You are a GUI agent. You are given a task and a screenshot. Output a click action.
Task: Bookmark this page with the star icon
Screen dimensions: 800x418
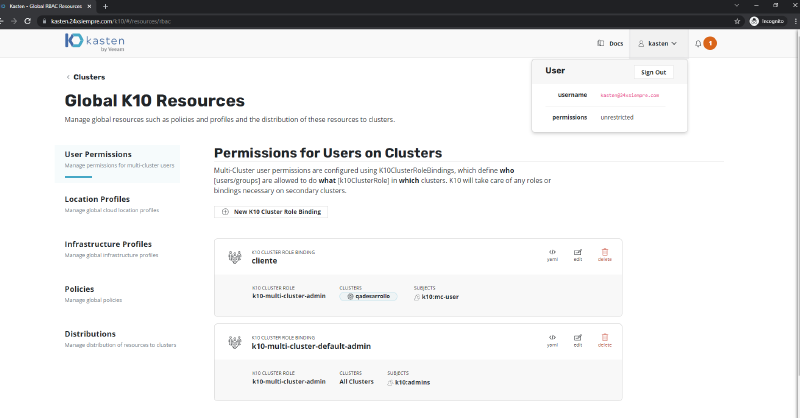pyautogui.click(x=737, y=21)
